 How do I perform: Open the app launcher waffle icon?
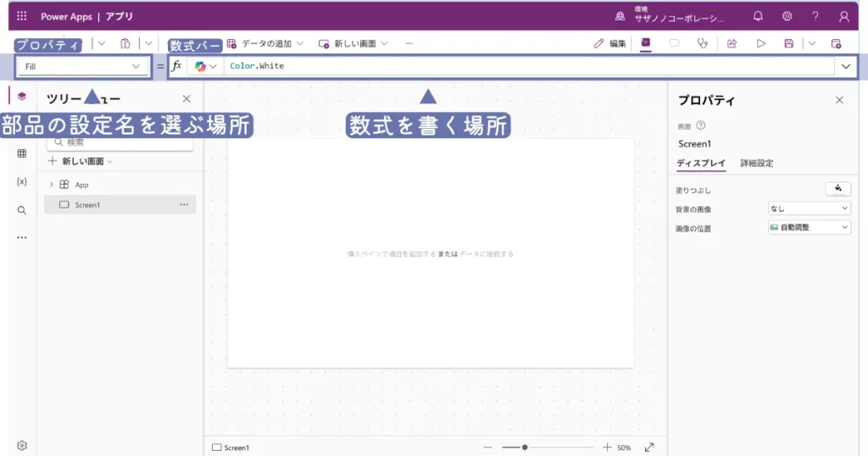(x=22, y=16)
